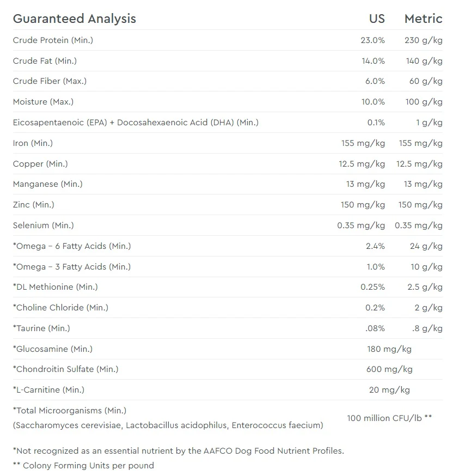Click the 60 g/kg crude fiber value
This screenshot has height=476, width=453.
(x=426, y=81)
